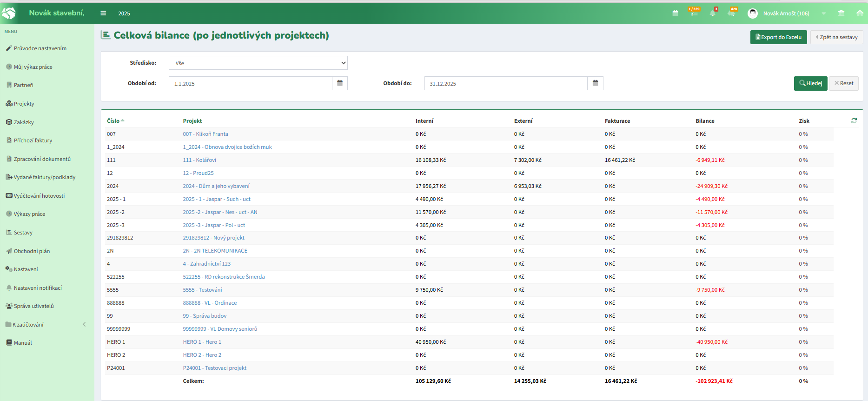Click the user avatar picture
Viewport: 868px width, 401px height.
[752, 13]
